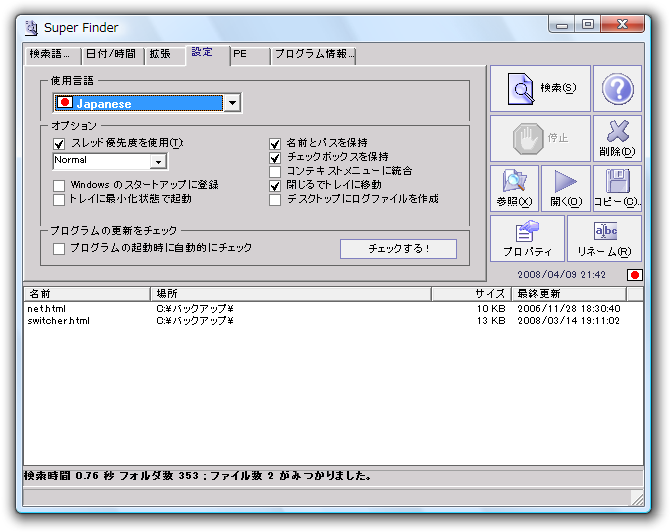The height and width of the screenshot is (532, 671).
Task: Click the Super Finder title bar icon
Action: 32,28
